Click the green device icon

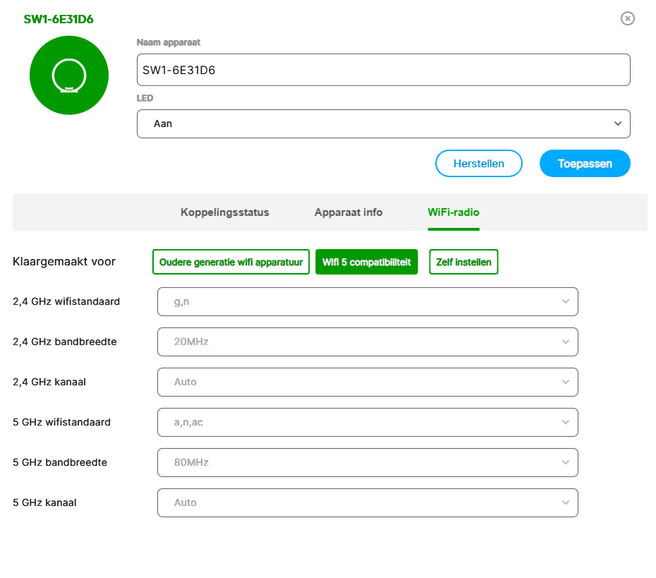[69, 75]
